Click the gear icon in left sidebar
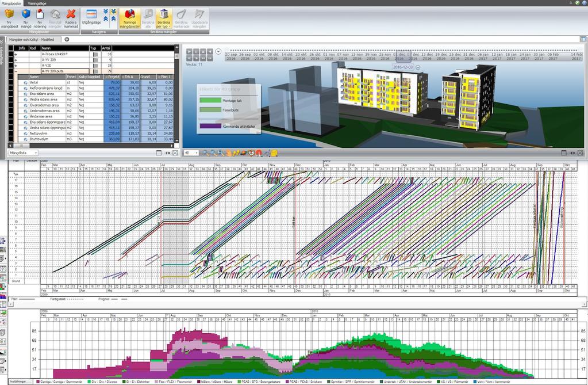 [3, 241]
